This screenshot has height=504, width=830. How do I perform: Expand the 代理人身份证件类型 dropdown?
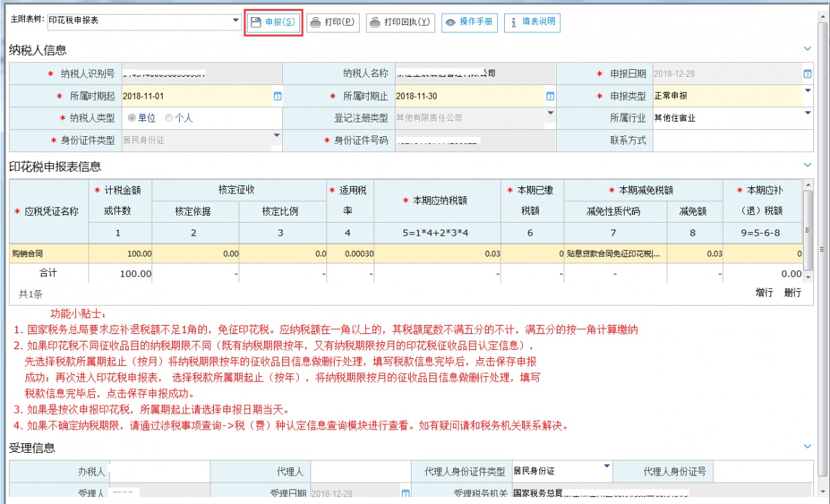click(x=607, y=466)
